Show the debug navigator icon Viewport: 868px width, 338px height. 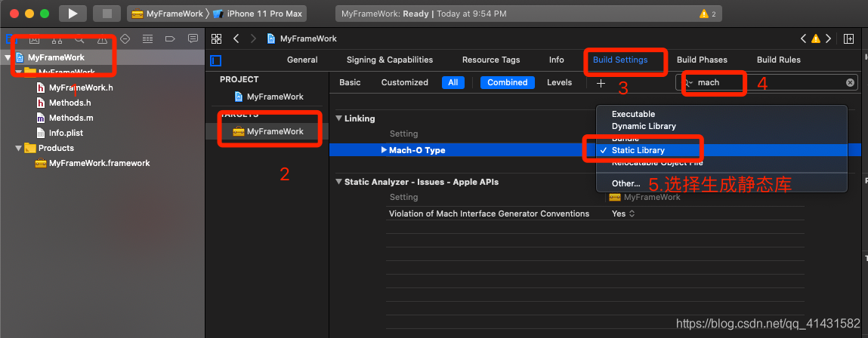tap(147, 38)
